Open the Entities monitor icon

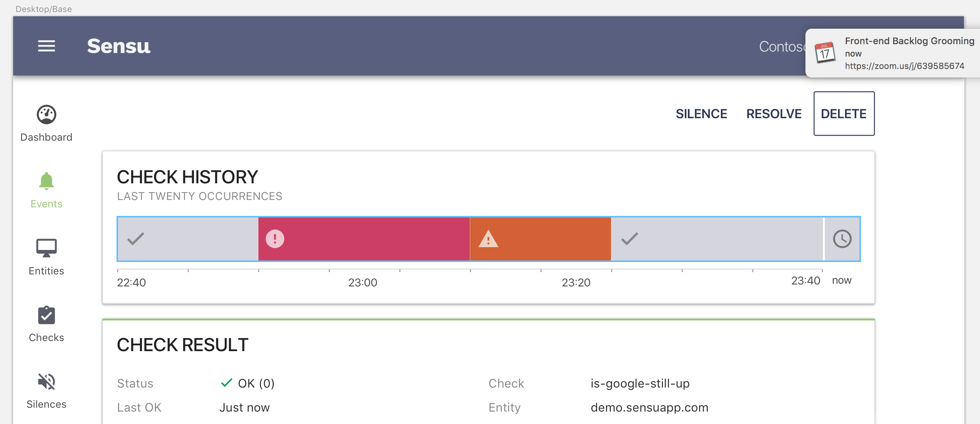coord(47,248)
